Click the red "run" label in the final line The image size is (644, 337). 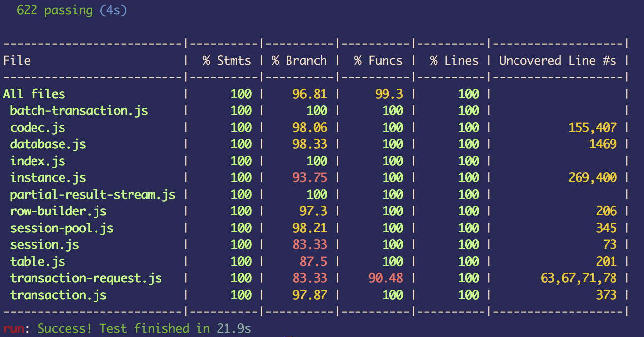click(13, 329)
